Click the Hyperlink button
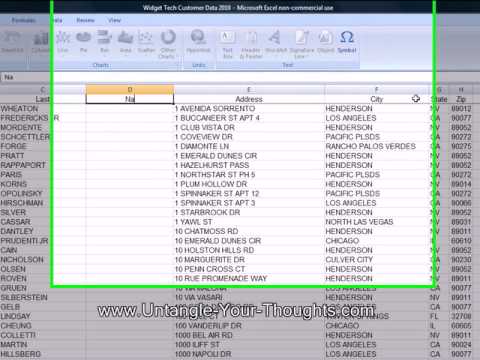The image size is (480, 360). click(x=198, y=42)
